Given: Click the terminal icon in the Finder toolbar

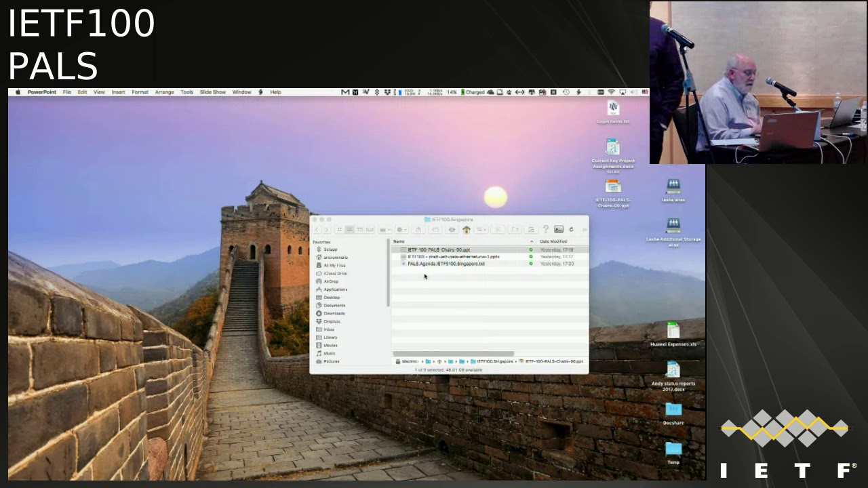Looking at the screenshot, I should pos(559,230).
